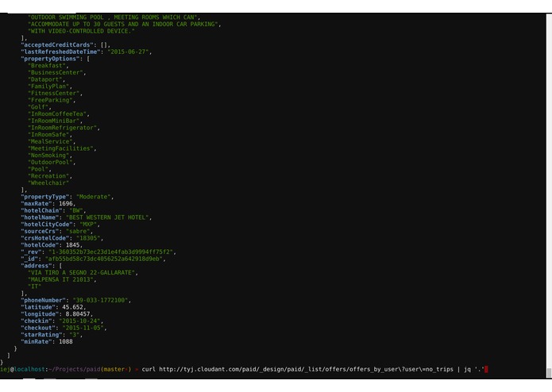Click the "BusinessCenter" option line
Image resolution: width=552 pixels, height=392 pixels.
pos(57,72)
